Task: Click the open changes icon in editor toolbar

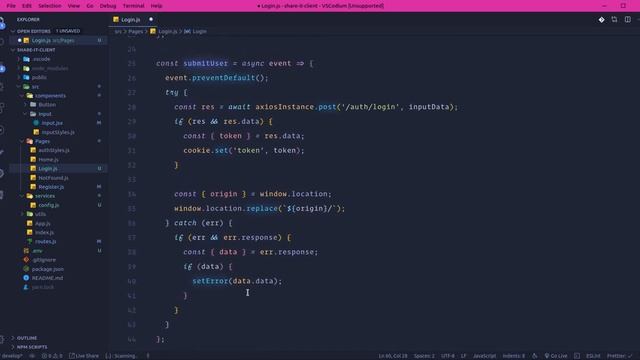Action: click(614, 20)
